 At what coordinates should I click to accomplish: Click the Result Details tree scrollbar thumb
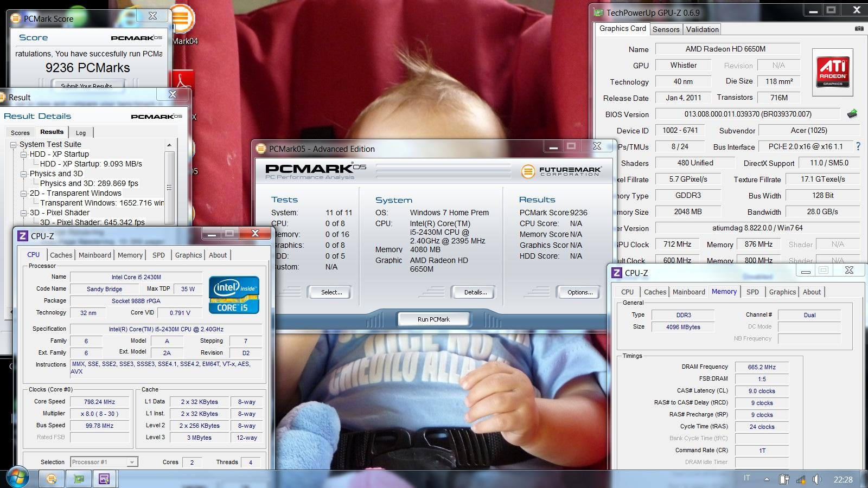click(x=169, y=187)
